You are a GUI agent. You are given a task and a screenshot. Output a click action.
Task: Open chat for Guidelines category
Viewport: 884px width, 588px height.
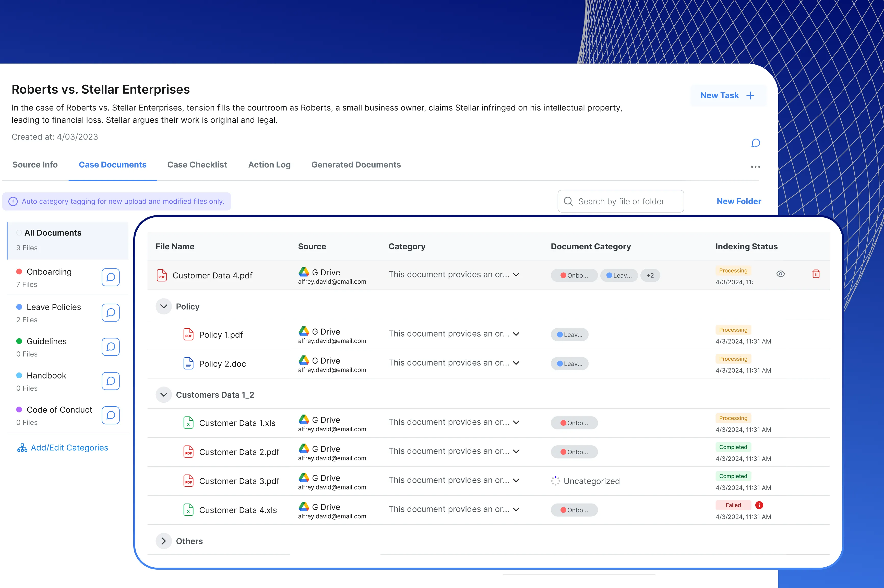coord(111,347)
